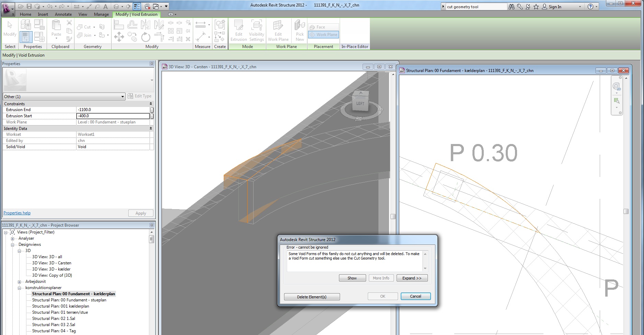Click the binoculars search icon in title bar
The width and height of the screenshot is (644, 335).
pos(512,7)
